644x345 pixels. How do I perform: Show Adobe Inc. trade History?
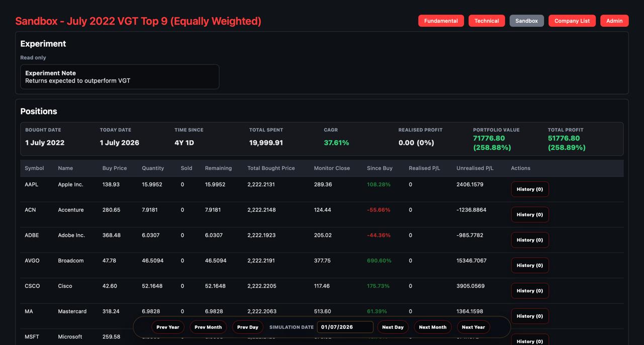[x=530, y=240]
